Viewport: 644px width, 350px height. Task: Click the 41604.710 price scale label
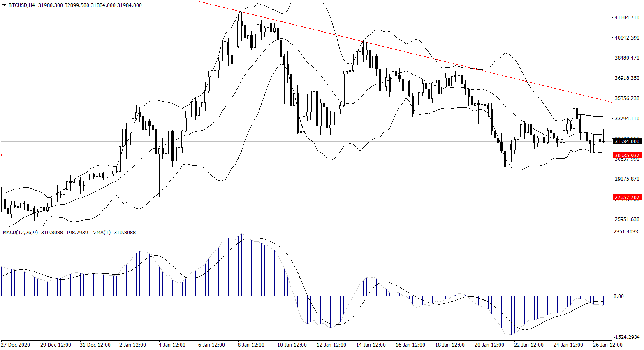click(x=627, y=18)
